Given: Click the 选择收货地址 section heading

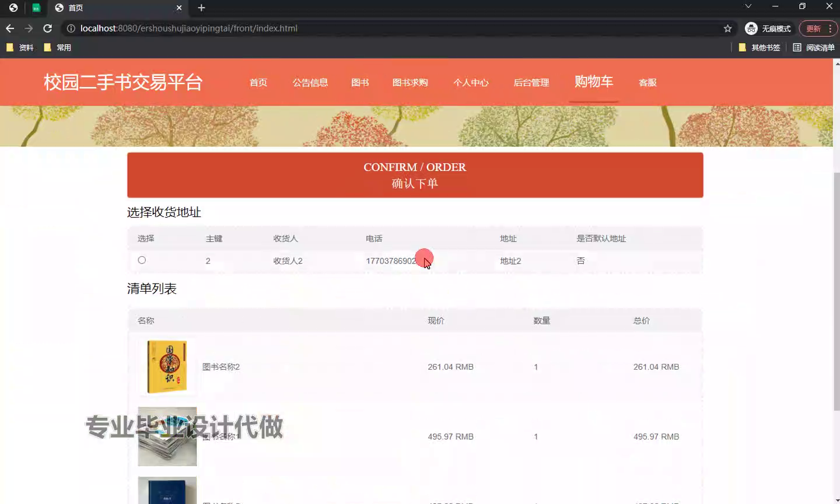Looking at the screenshot, I should pos(164,212).
